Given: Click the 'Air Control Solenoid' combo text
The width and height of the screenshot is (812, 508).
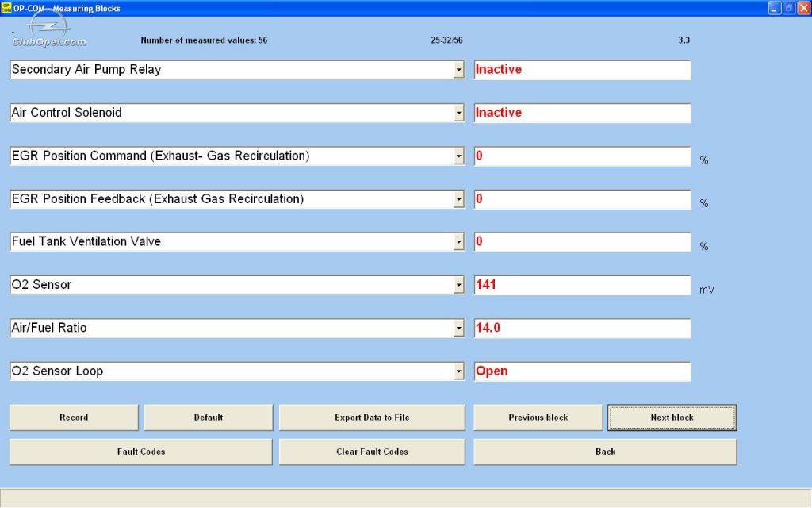Looking at the screenshot, I should pyautogui.click(x=67, y=113).
